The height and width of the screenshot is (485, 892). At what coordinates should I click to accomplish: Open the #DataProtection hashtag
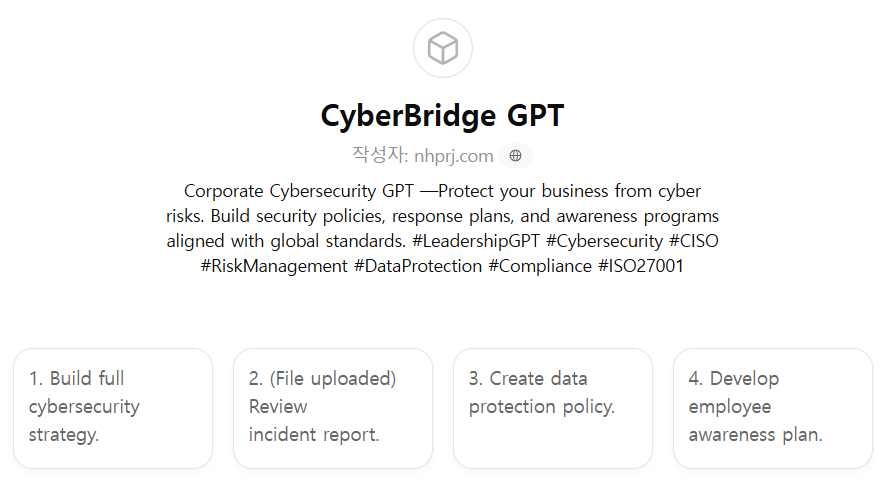(416, 267)
